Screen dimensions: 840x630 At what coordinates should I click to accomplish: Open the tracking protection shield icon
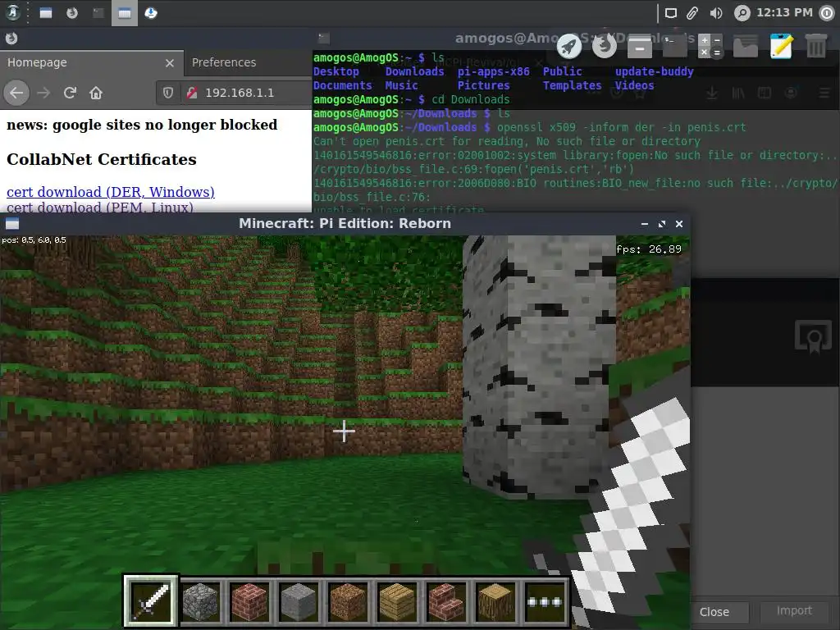point(168,93)
